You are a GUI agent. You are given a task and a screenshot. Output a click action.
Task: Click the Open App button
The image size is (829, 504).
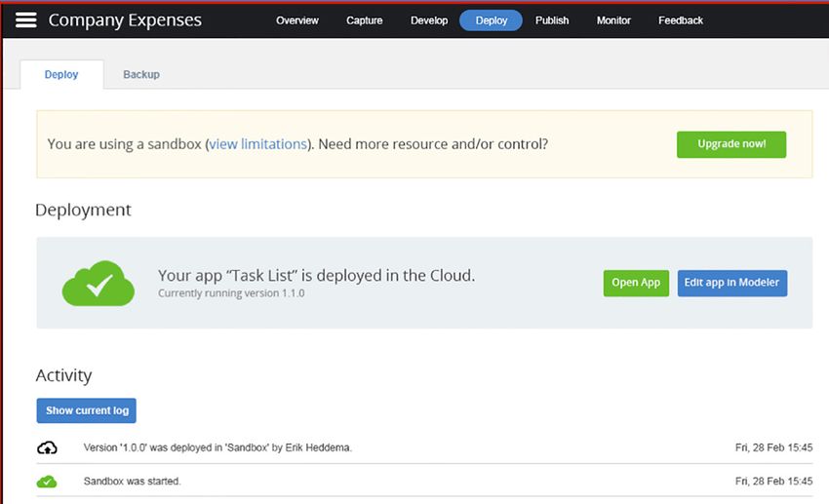[x=636, y=283]
